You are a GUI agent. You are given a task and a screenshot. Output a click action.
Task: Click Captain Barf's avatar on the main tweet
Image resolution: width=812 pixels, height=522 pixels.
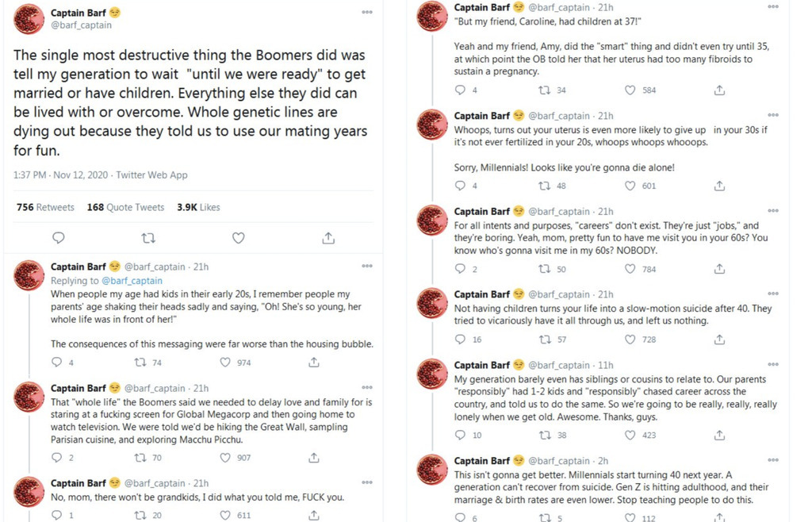pos(29,19)
